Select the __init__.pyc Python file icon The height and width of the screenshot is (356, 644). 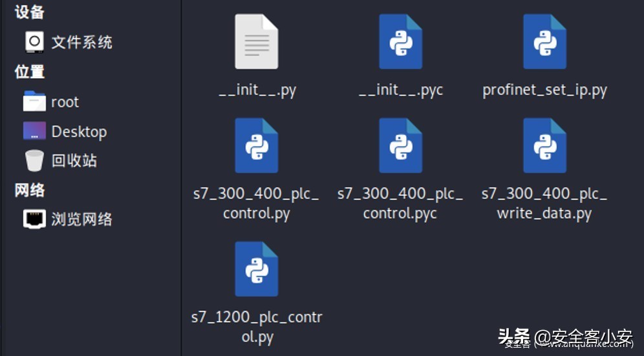(400, 41)
